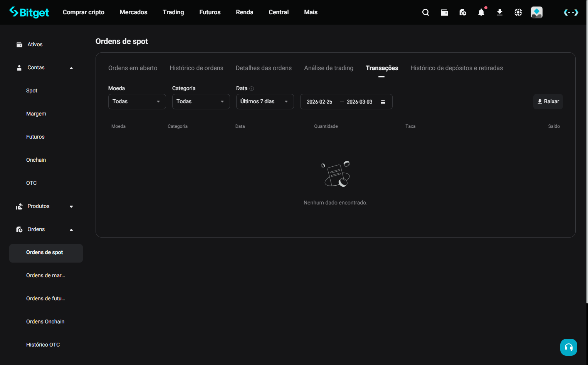Open the Moeda dropdown
This screenshot has height=365, width=588.
(137, 102)
